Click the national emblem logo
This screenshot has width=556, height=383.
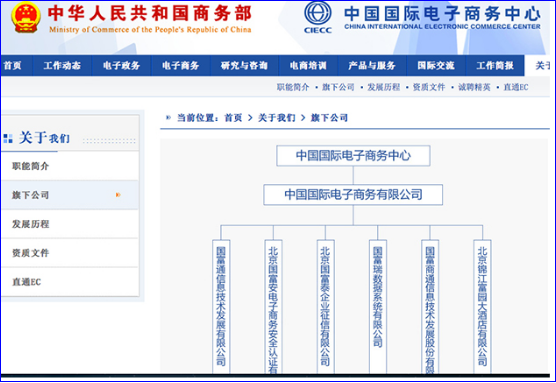(25, 18)
